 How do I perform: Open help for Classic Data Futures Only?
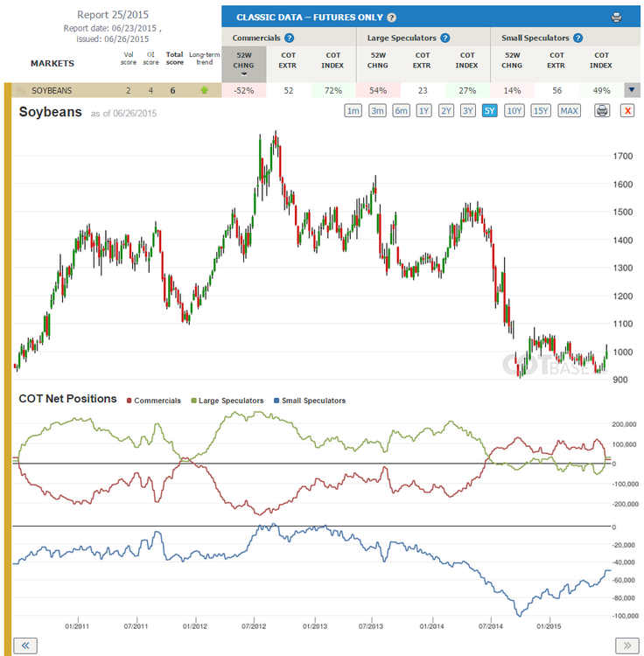391,17
